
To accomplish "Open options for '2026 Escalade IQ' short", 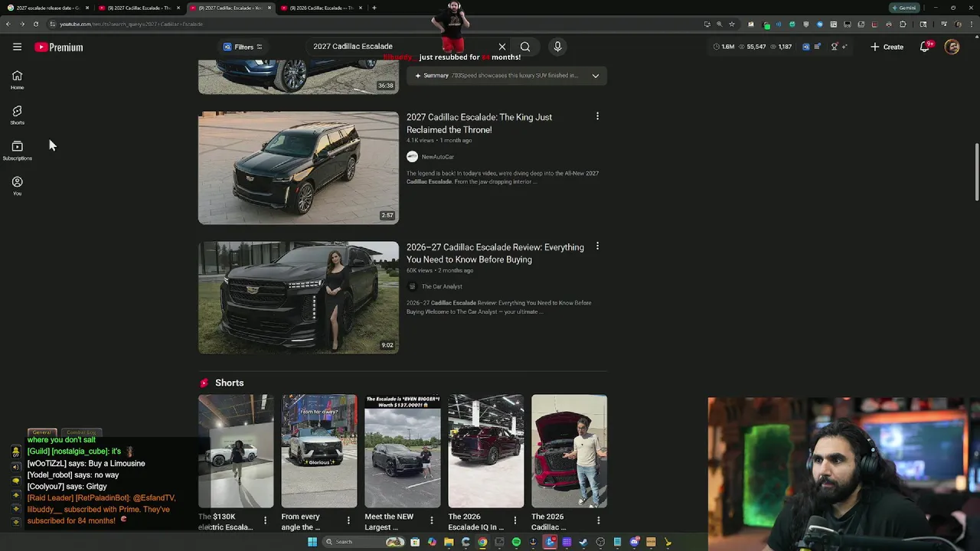I will (515, 520).
